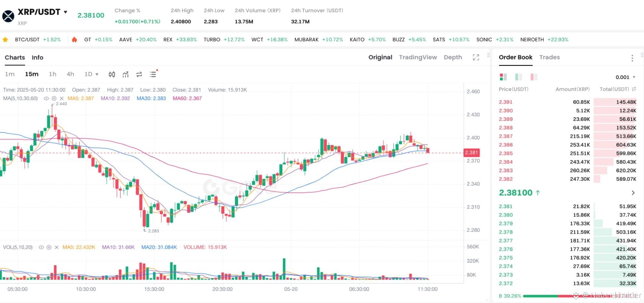The height and width of the screenshot is (303, 644).
Task: Click bid price 2.381 in order book
Action: pos(505,207)
